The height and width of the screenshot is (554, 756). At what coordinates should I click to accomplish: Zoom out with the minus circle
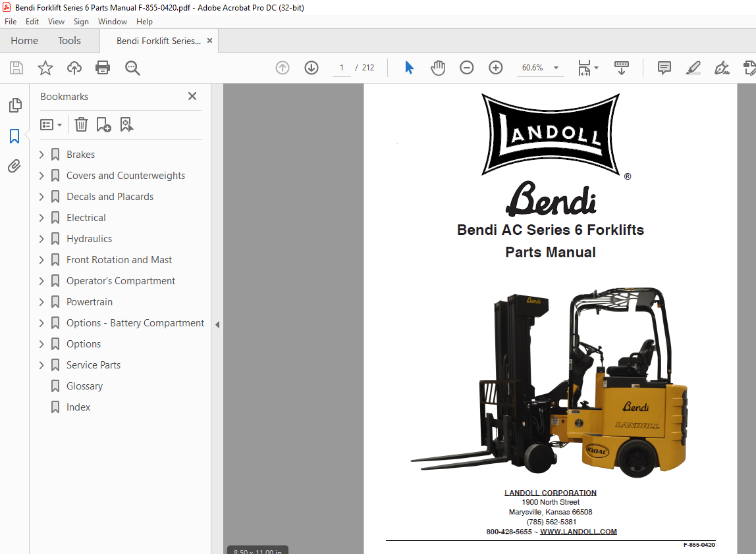point(467,68)
